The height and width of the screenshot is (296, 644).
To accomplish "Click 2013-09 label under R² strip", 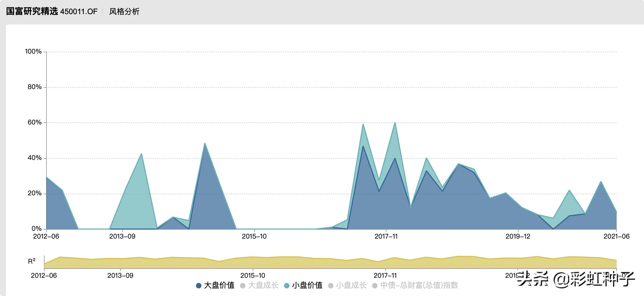I will (x=120, y=276).
